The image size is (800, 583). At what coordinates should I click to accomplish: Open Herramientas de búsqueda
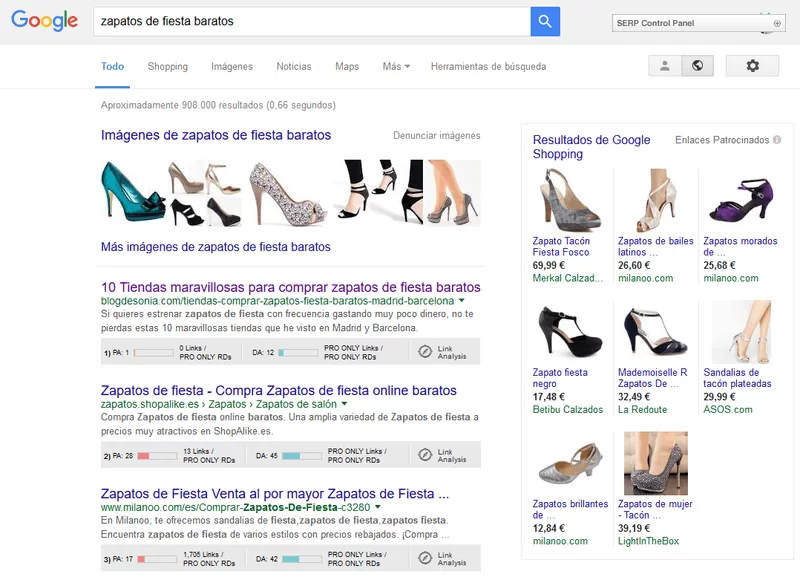(x=488, y=66)
